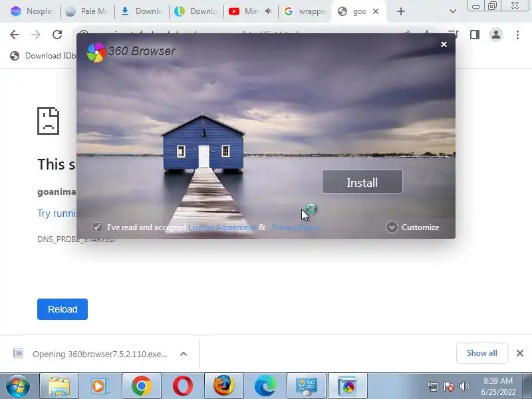This screenshot has width=532, height=399.
Task: Click the sad page error icon
Action: (x=48, y=121)
